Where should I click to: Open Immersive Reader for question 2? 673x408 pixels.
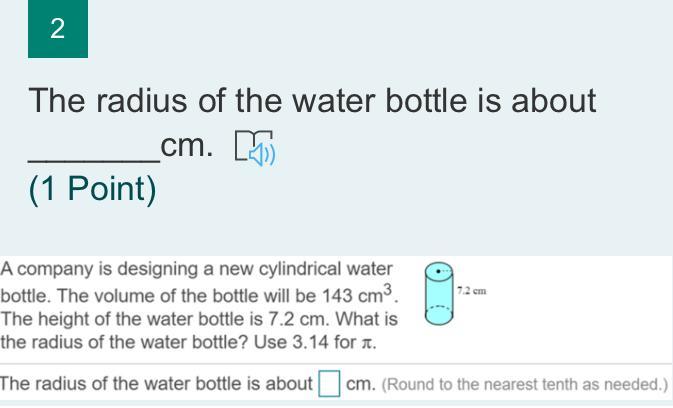[x=254, y=148]
